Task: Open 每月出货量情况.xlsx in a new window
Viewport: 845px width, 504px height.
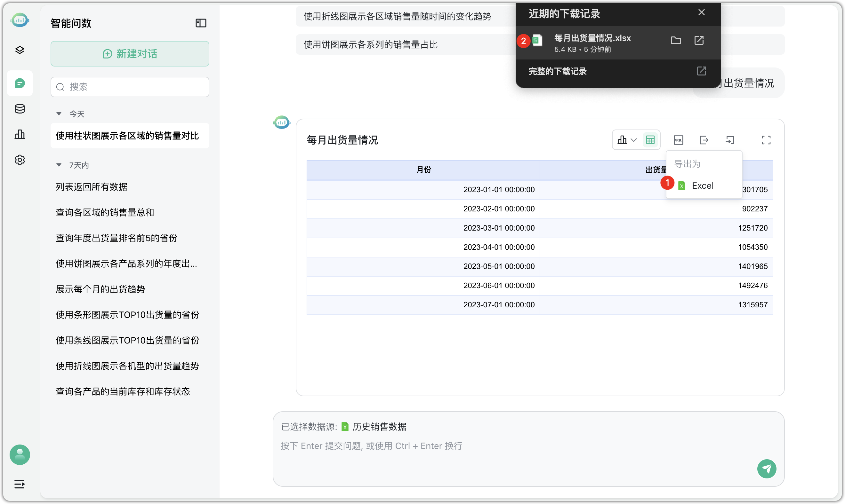Action: (x=699, y=40)
